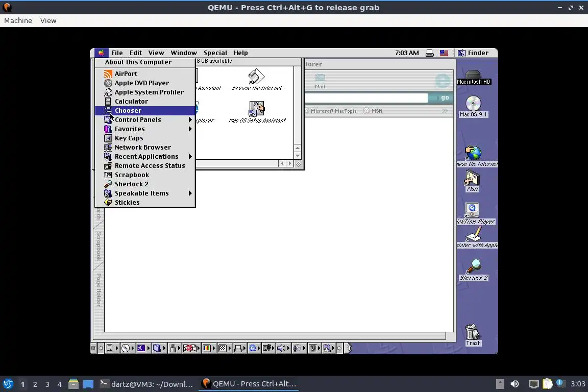Expand the Recent Applications submenu
This screenshot has width=588, height=392.
point(145,156)
